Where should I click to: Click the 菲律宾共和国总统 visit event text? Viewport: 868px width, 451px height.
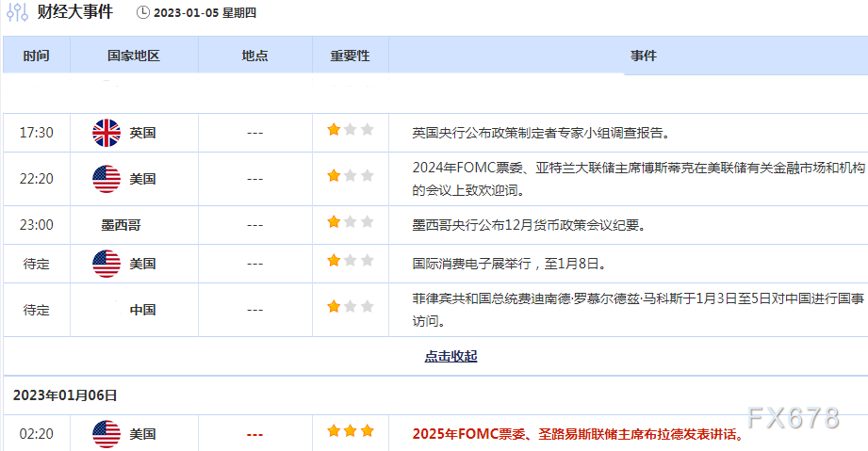click(638, 310)
